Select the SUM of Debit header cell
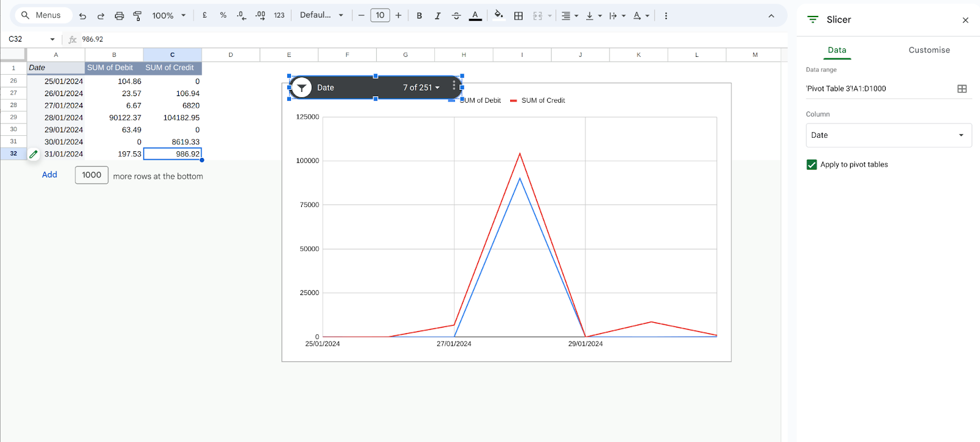This screenshot has height=442, width=980. point(114,68)
